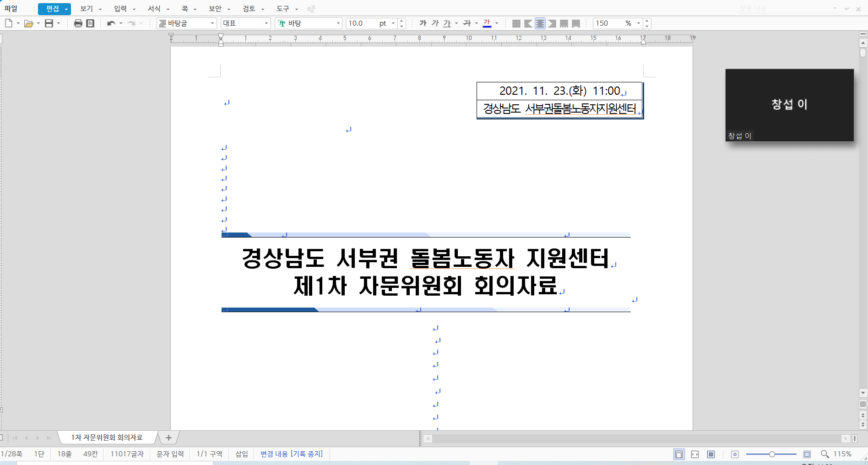868x465 pixels.
Task: Add a new document tab with plus
Action: (168, 438)
